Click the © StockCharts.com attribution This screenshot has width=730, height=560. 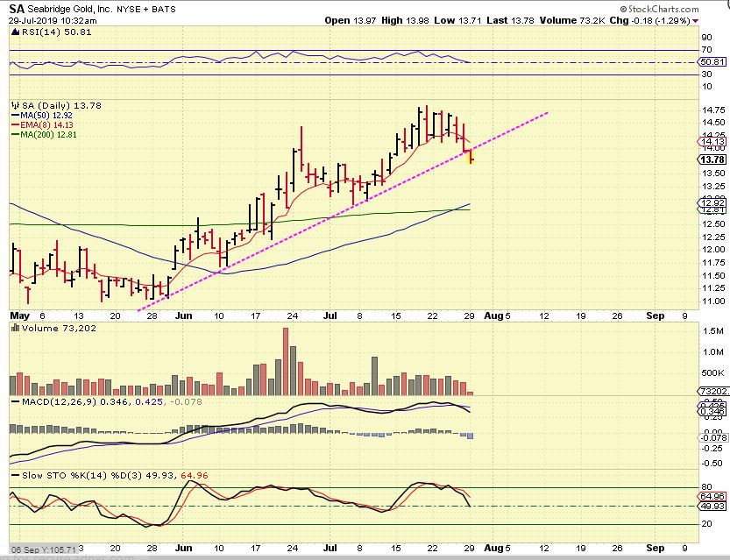point(659,9)
